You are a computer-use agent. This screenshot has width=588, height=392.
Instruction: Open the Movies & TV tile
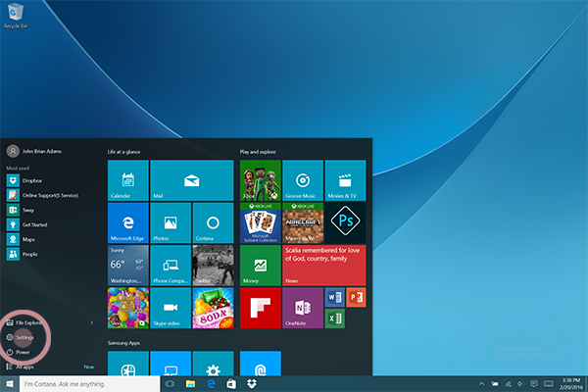(345, 180)
